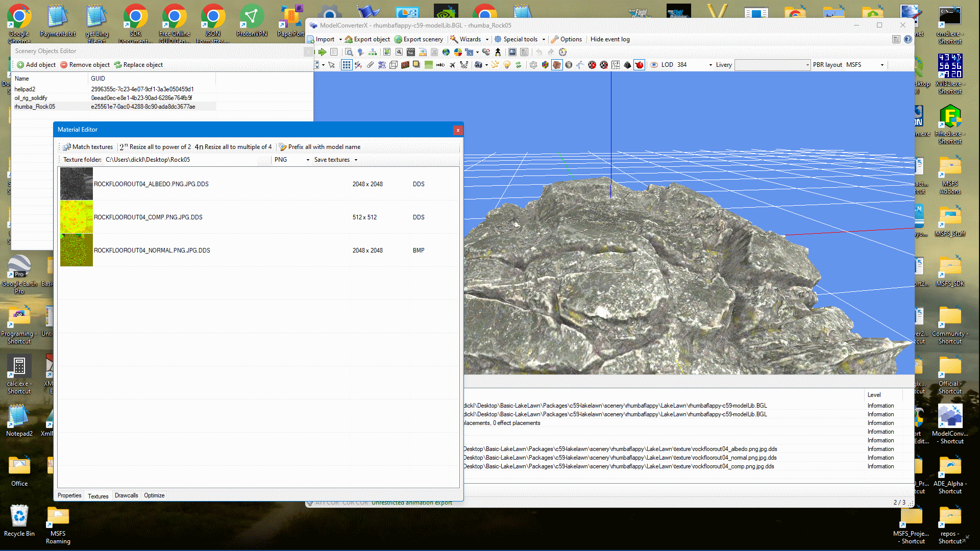Click the Match textures button
The image size is (980, 551).
(x=88, y=147)
